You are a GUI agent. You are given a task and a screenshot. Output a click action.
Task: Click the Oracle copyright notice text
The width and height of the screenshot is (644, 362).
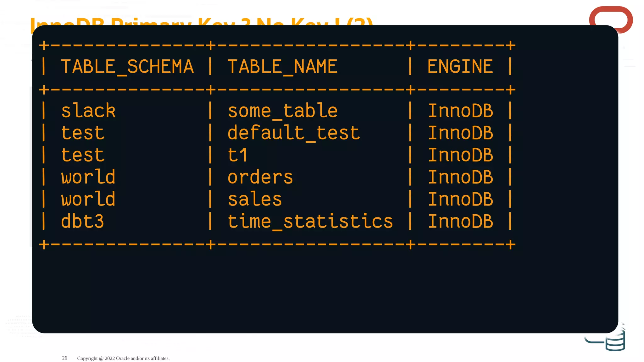pos(123,358)
